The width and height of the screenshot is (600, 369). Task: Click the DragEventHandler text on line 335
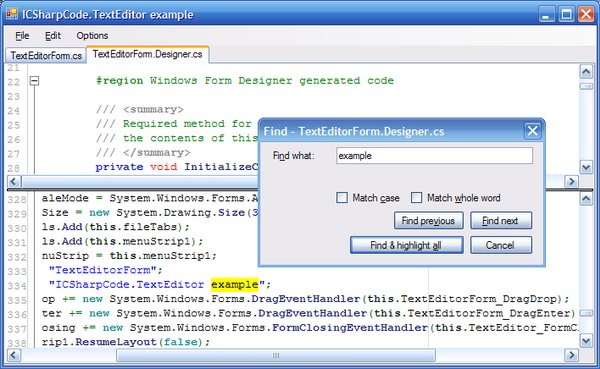(306, 299)
